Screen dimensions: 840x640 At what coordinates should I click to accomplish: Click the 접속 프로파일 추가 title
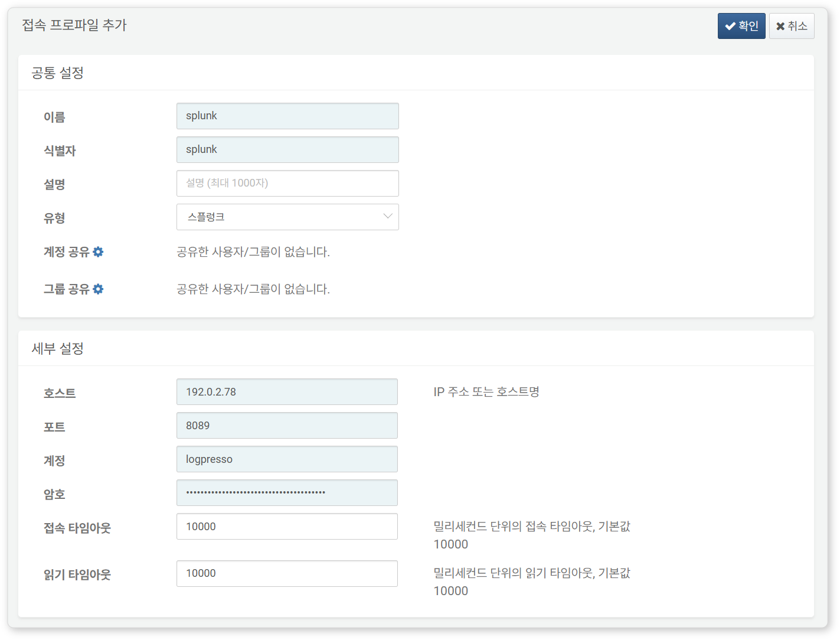tap(74, 25)
